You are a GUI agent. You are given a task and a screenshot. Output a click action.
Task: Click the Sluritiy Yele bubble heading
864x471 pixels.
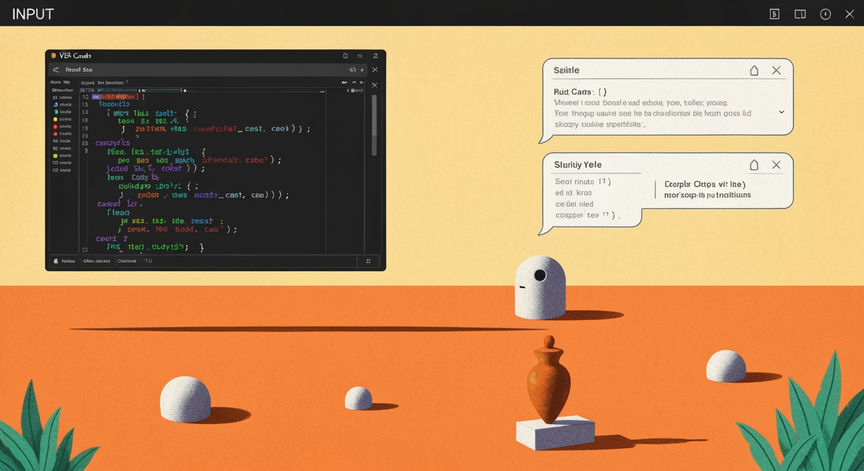click(577, 165)
